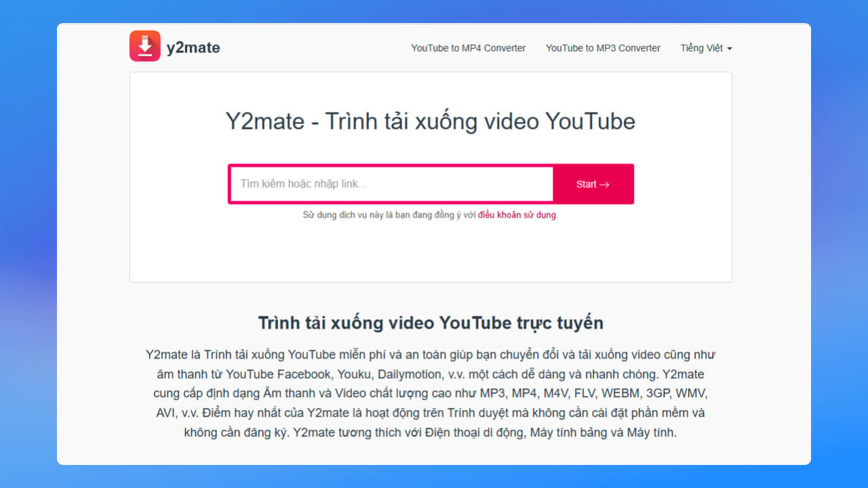
Task: Click the y2mate red download logo icon
Action: (x=145, y=46)
